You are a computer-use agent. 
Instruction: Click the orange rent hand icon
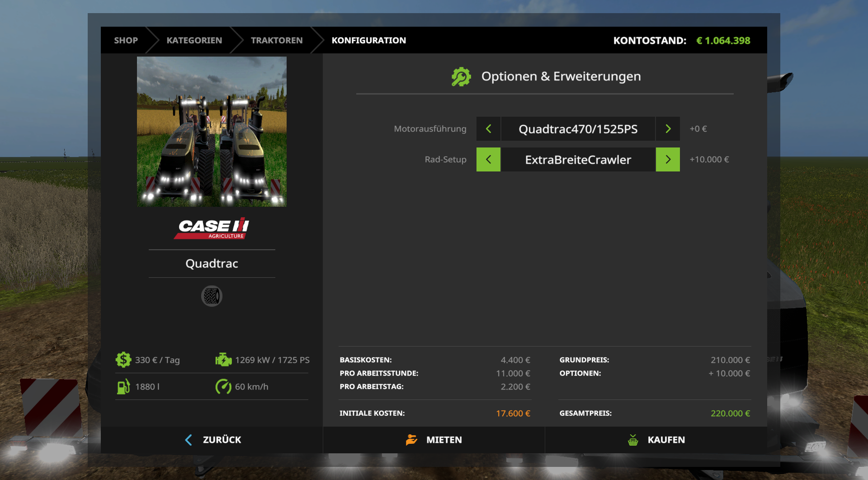(411, 440)
